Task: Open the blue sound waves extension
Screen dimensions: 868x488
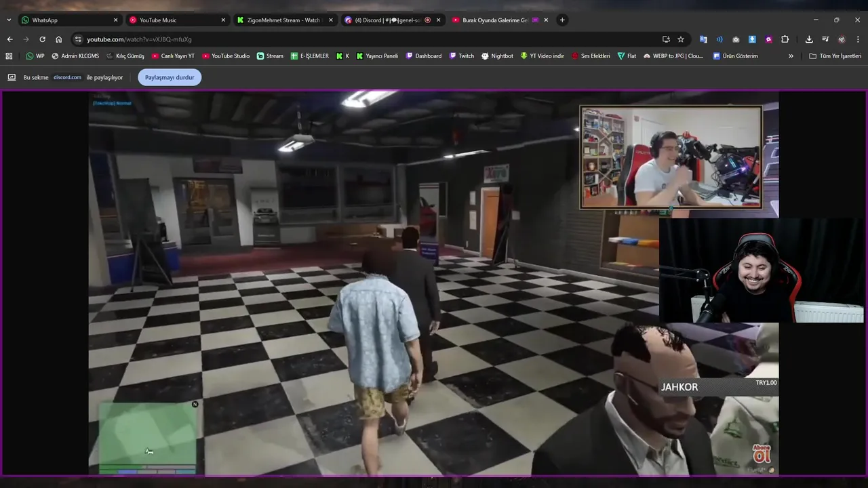Action: [x=719, y=39]
